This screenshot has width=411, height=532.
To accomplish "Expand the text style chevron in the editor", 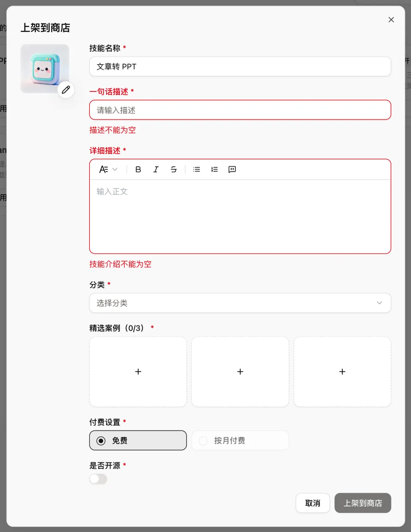I will (x=115, y=169).
